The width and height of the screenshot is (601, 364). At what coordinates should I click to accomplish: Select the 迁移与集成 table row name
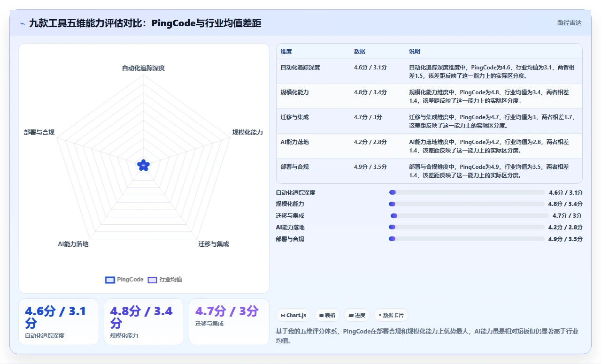click(295, 117)
